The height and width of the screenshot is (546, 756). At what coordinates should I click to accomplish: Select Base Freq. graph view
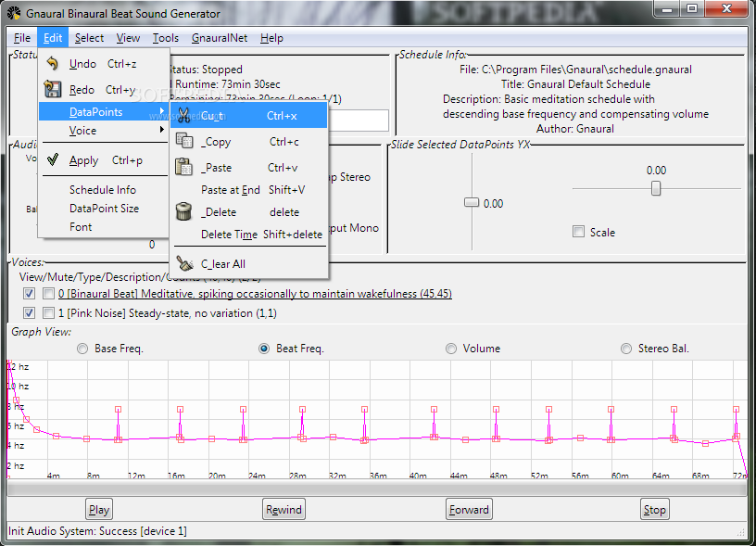[x=82, y=349]
